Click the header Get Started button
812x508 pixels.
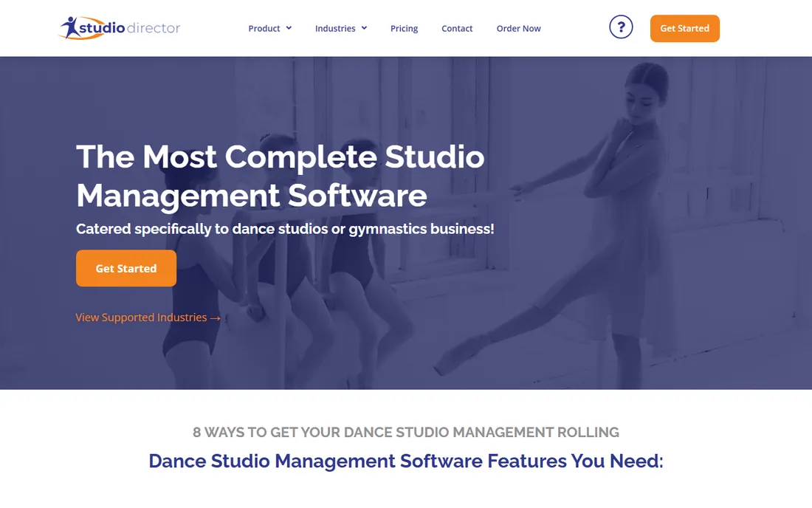click(x=684, y=29)
